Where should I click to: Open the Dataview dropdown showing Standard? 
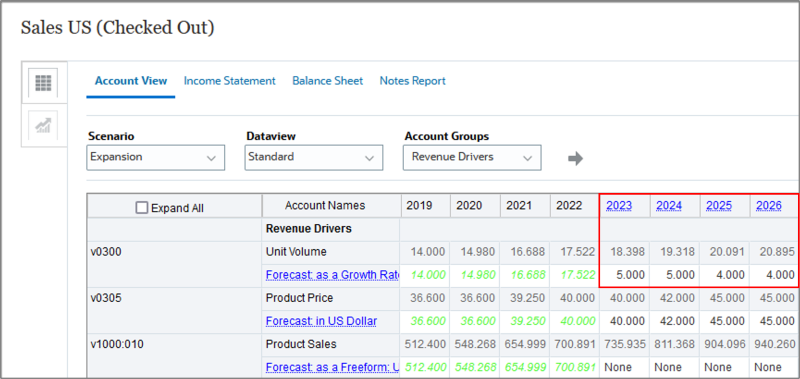[x=314, y=157]
